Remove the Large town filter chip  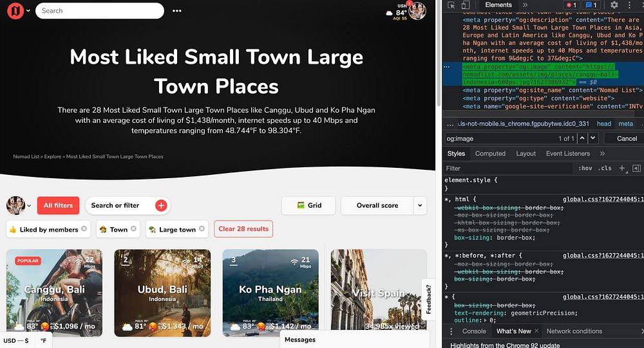tap(202, 228)
